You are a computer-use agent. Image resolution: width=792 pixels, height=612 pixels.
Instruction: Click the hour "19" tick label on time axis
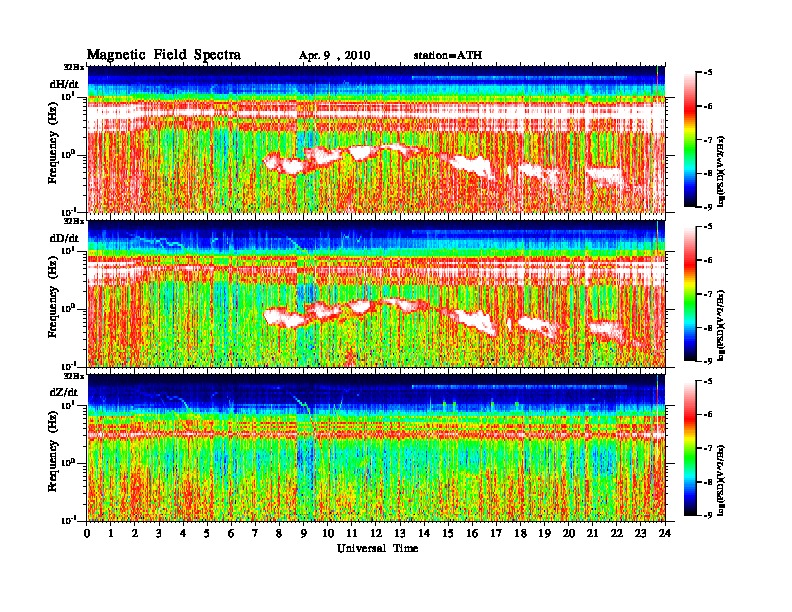pos(544,534)
